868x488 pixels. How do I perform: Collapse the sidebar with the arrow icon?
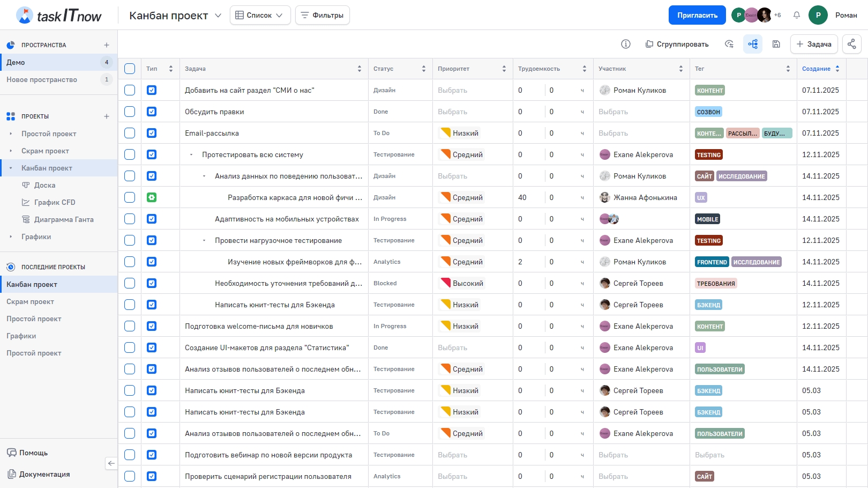pyautogui.click(x=111, y=463)
